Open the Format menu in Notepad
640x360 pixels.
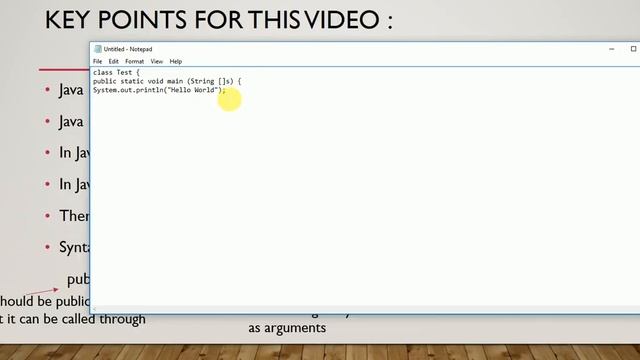135,62
